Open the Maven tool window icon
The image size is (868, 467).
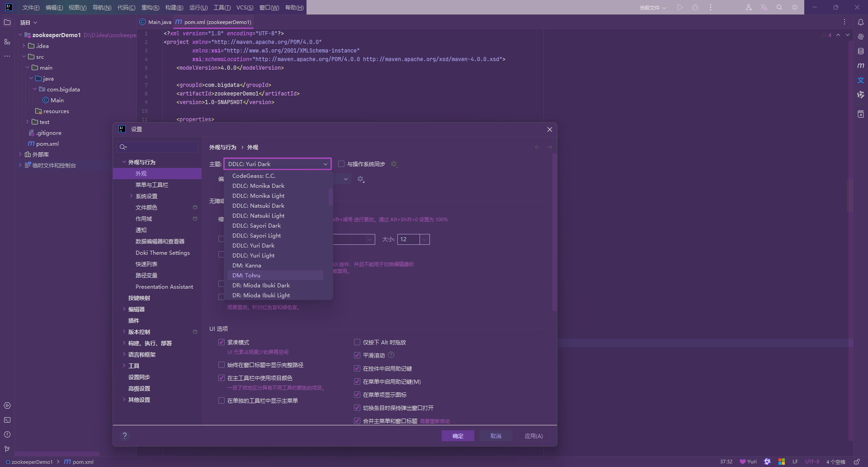click(x=861, y=66)
